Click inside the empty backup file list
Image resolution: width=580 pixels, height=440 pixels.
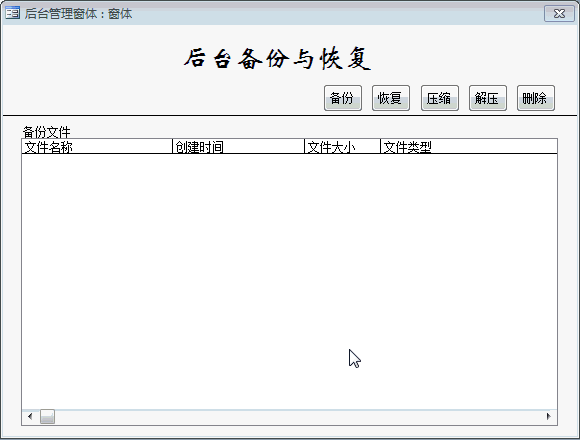pos(289,281)
